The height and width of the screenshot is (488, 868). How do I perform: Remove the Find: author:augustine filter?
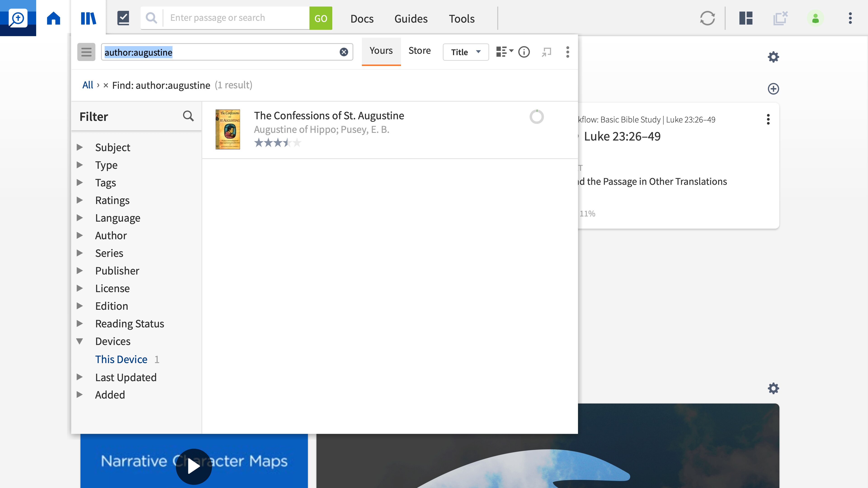[x=106, y=86]
